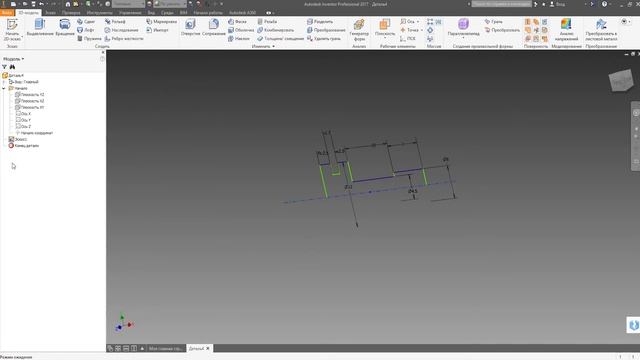This screenshot has width=640, height=360.
Task: Open the Плоскость dropdown arrow
Action: coord(385,38)
